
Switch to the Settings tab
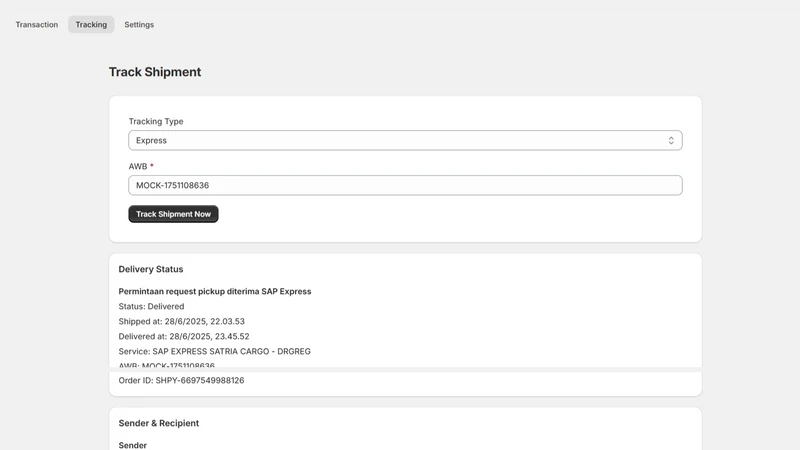(139, 24)
